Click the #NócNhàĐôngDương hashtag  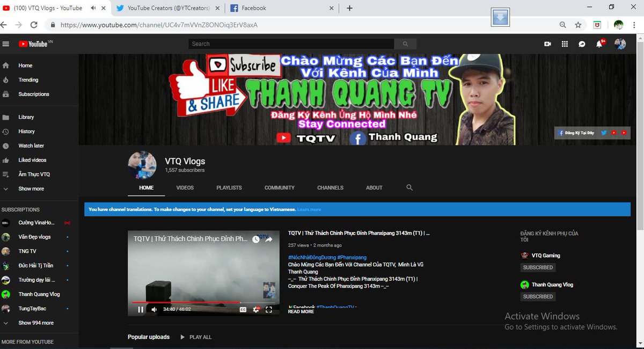click(x=312, y=258)
